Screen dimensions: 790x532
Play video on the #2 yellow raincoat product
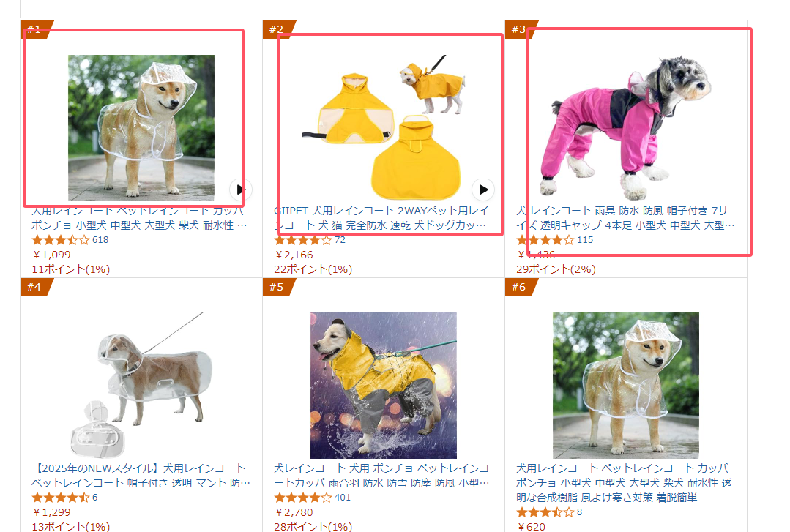coord(483,190)
